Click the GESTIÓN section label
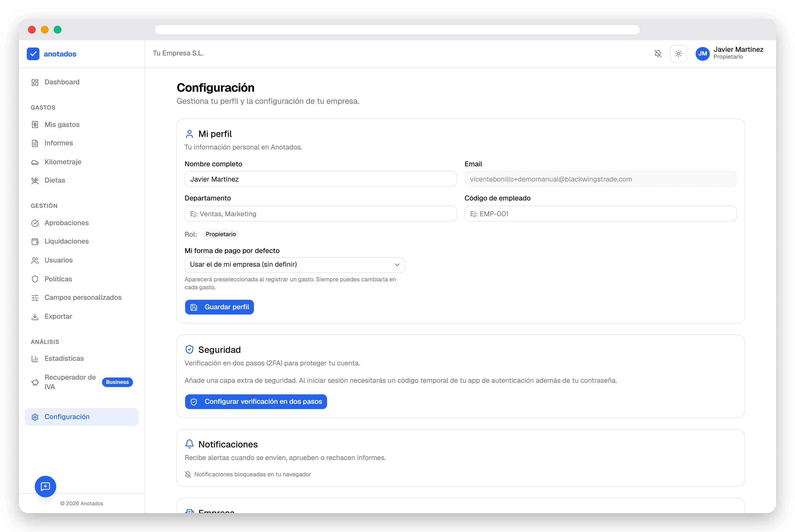This screenshot has height=532, width=795. (44, 206)
